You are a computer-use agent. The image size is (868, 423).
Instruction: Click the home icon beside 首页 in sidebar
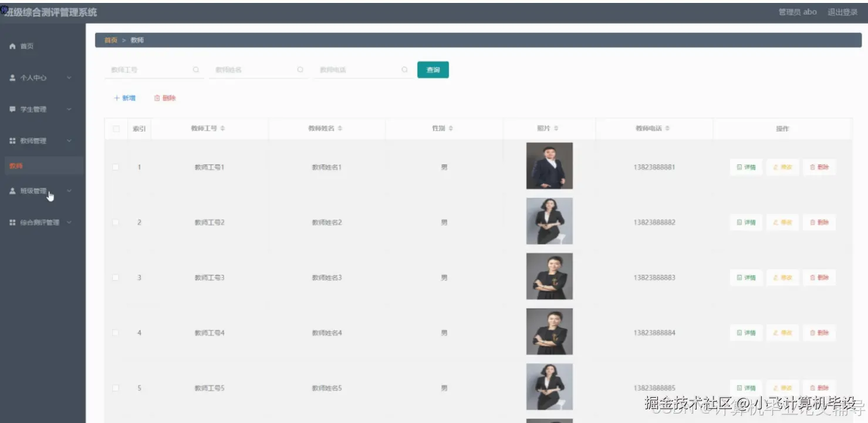click(x=12, y=46)
